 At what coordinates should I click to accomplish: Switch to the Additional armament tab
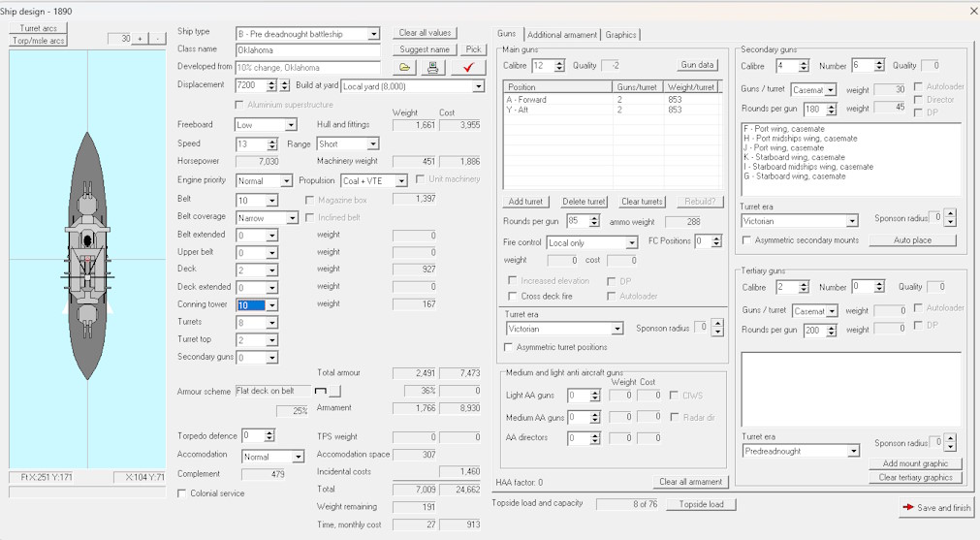(562, 35)
